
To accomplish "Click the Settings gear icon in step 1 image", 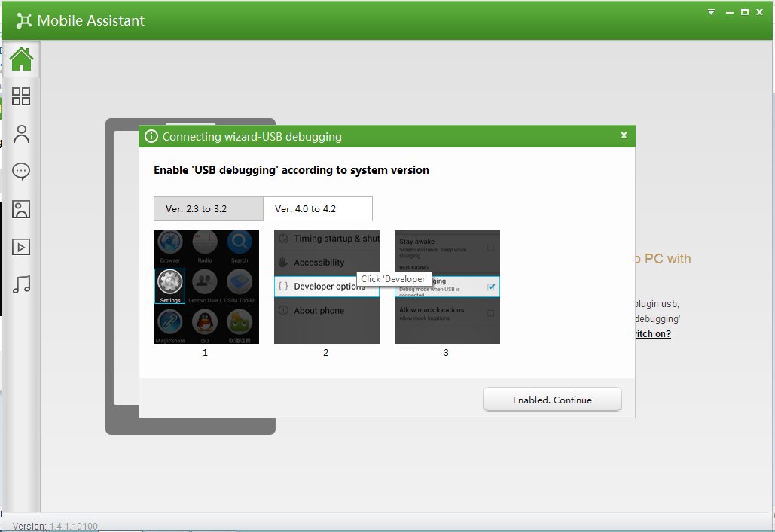I will [x=170, y=282].
